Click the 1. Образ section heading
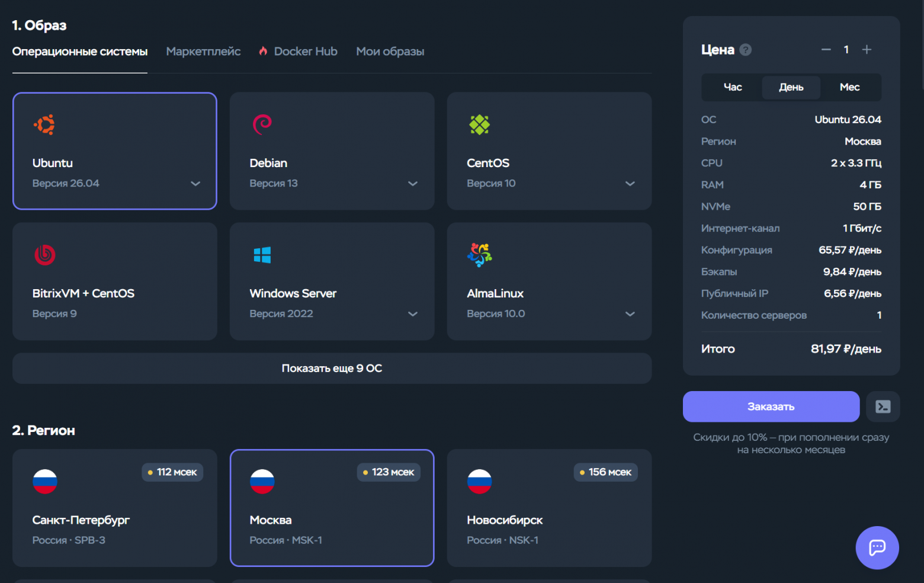Screen dimensions: 924x583 (x=39, y=25)
